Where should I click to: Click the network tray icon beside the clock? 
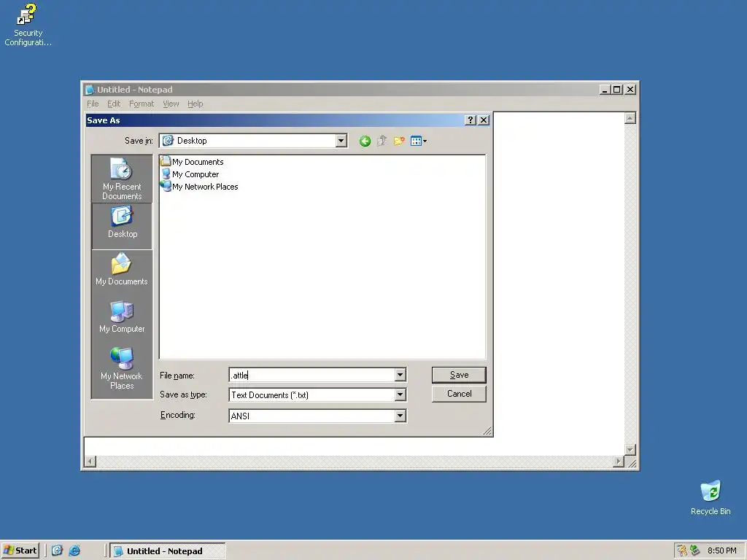694,551
